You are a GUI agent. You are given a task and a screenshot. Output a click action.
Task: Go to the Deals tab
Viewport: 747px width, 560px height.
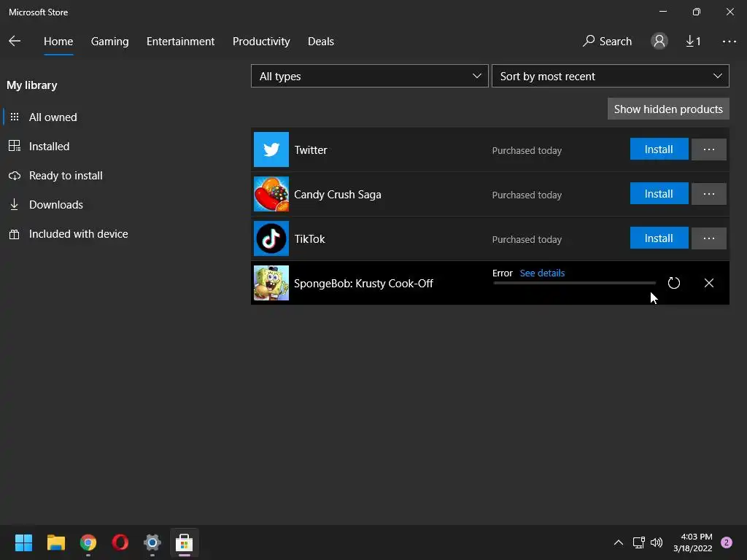pyautogui.click(x=321, y=42)
